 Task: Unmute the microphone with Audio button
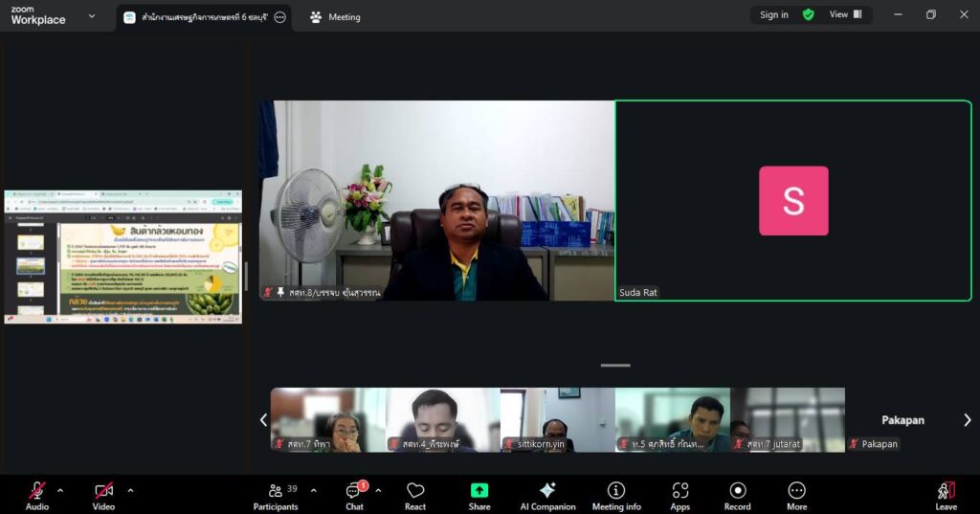tap(37, 493)
